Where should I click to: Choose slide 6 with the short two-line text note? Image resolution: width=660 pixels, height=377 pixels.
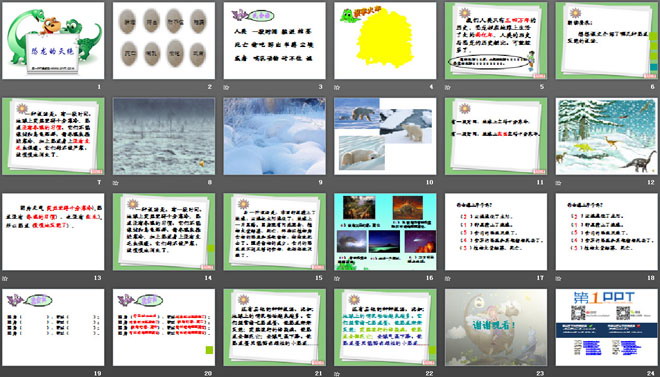tap(607, 40)
